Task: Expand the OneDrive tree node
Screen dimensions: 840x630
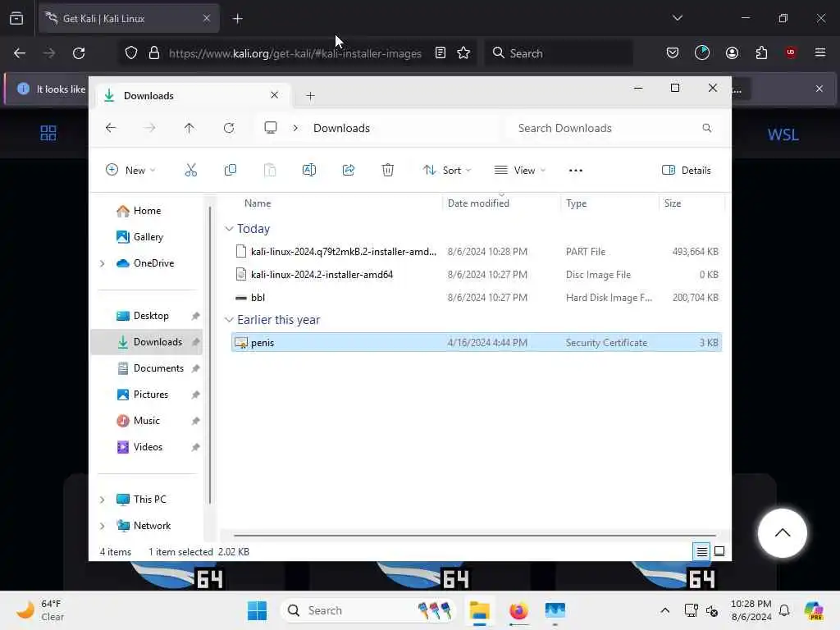Action: click(x=103, y=263)
